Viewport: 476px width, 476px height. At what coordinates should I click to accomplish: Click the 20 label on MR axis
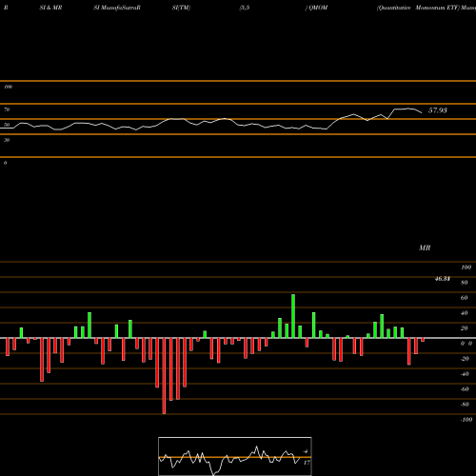465,328
